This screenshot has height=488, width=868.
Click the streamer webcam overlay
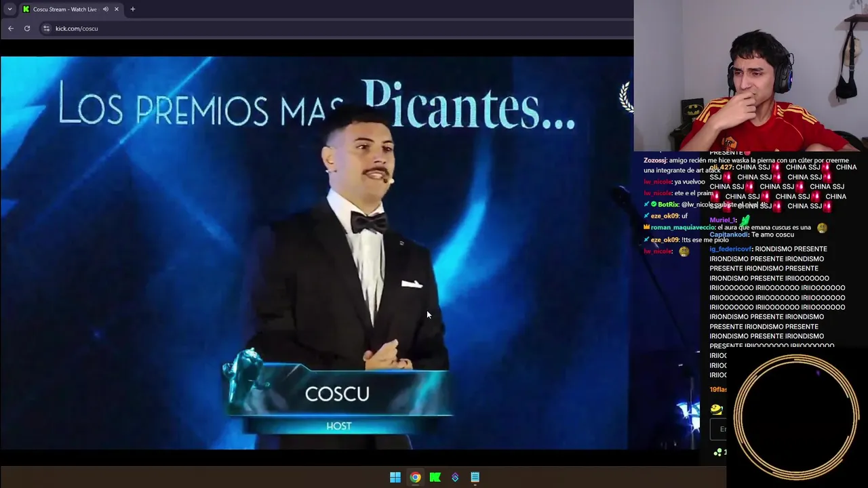pyautogui.click(x=751, y=75)
